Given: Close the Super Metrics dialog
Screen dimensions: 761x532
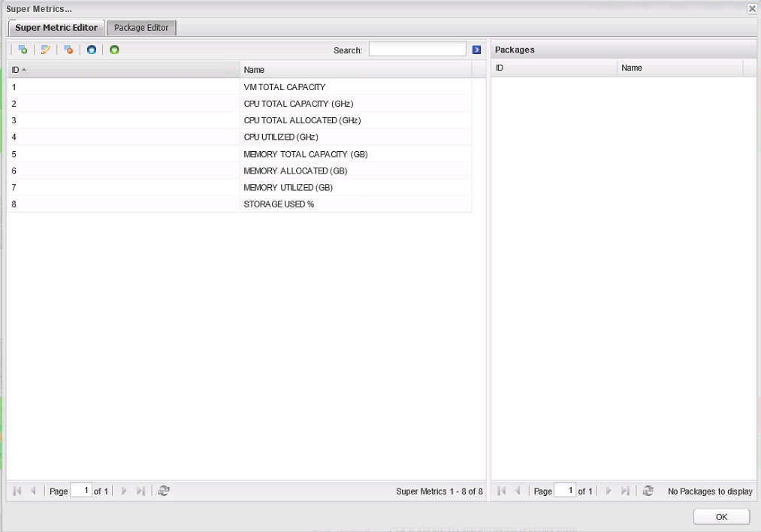Looking at the screenshot, I should click(752, 8).
